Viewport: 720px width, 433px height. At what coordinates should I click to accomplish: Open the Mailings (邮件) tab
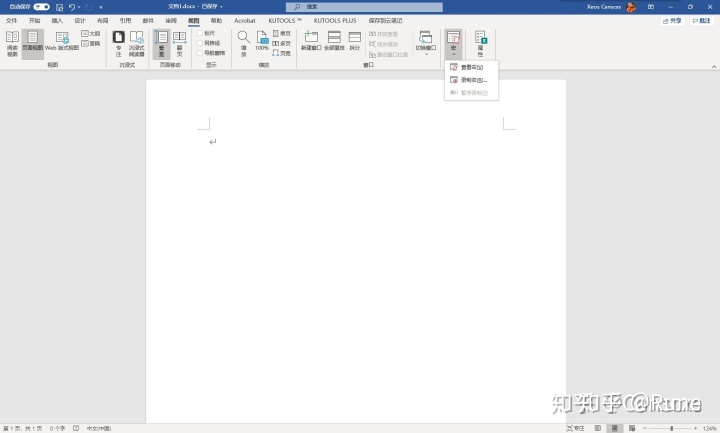coord(148,21)
